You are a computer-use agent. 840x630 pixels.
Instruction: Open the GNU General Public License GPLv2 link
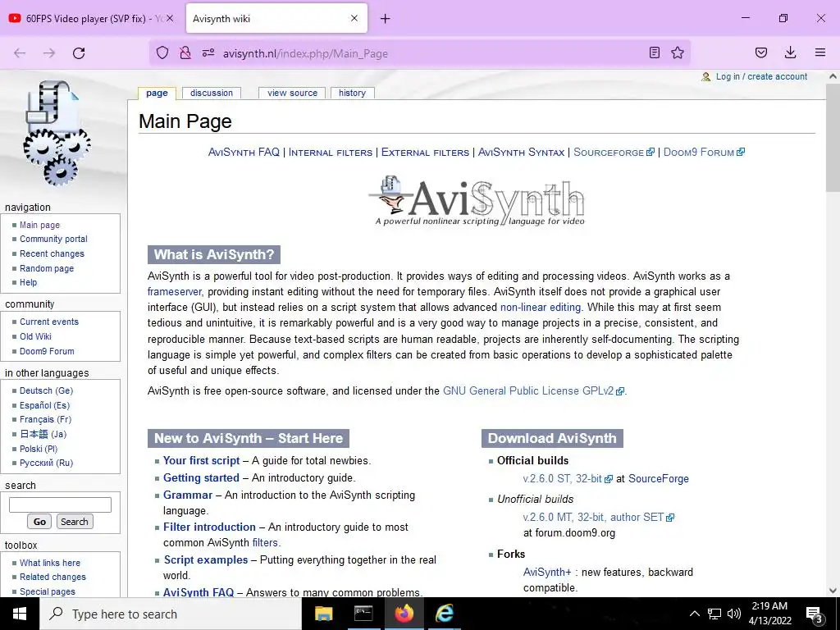[x=533, y=391]
